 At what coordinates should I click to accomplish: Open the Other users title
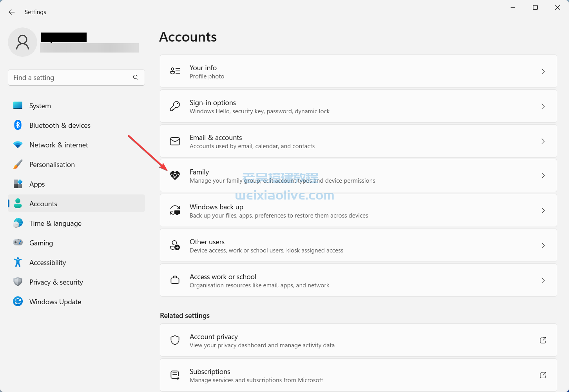click(x=207, y=242)
